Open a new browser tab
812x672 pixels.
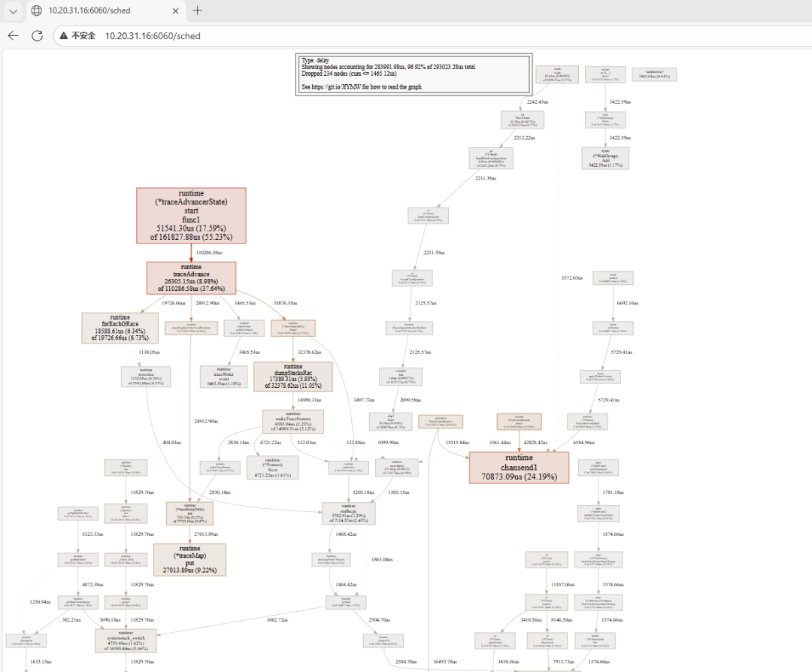point(197,11)
